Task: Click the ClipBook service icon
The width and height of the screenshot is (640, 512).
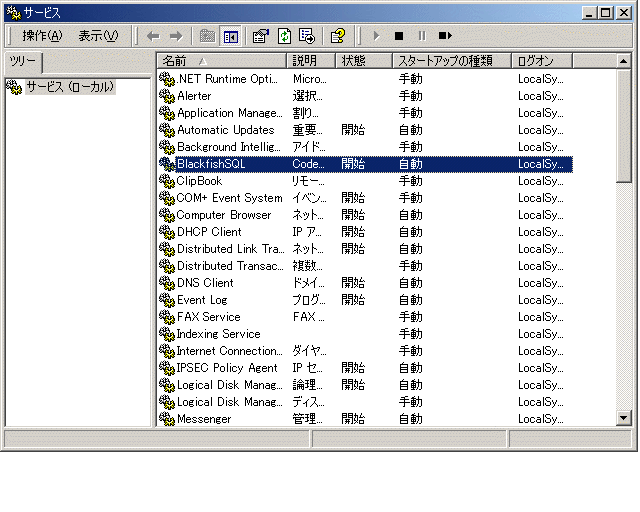Action: (167, 181)
